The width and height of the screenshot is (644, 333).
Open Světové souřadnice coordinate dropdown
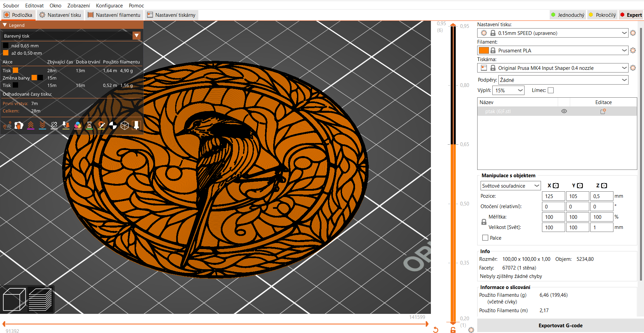510,186
